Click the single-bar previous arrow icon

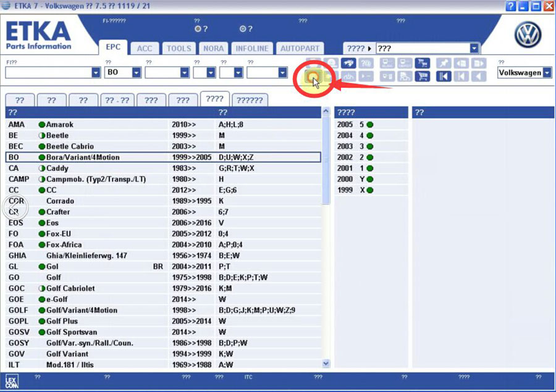point(461,76)
